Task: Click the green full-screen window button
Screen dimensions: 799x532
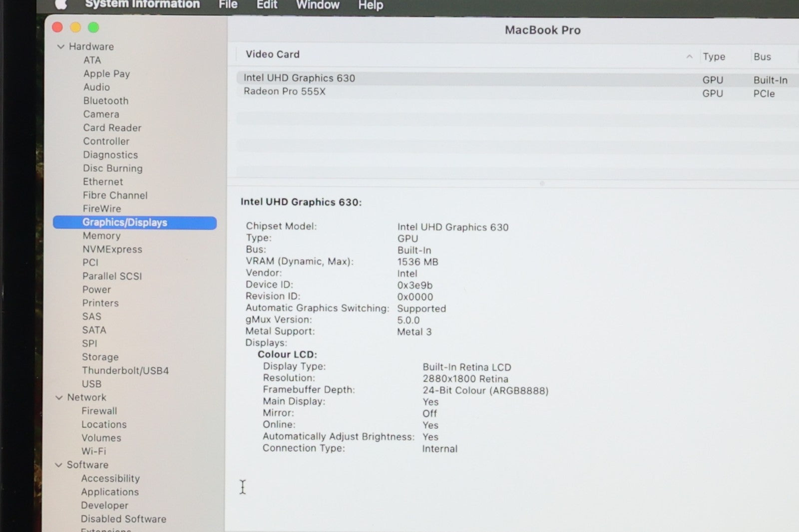Action: coord(93,27)
